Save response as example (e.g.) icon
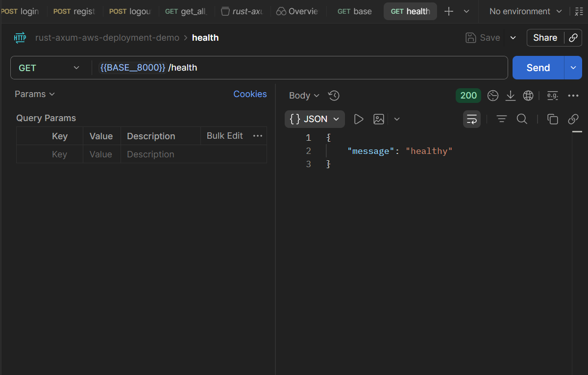Viewport: 588px width, 375px height. (x=553, y=96)
